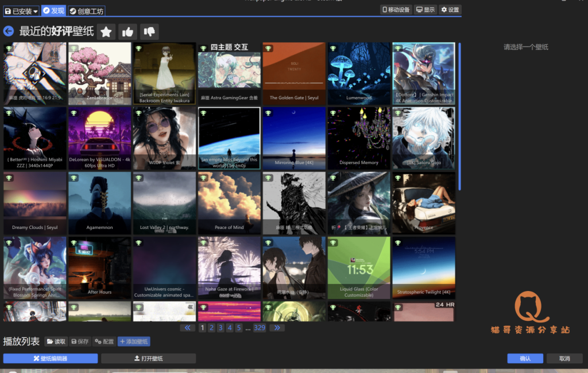Screen dimensions: 588x373
Task: Select the empty bliss beyond this world wallpaper
Action: pos(229,138)
